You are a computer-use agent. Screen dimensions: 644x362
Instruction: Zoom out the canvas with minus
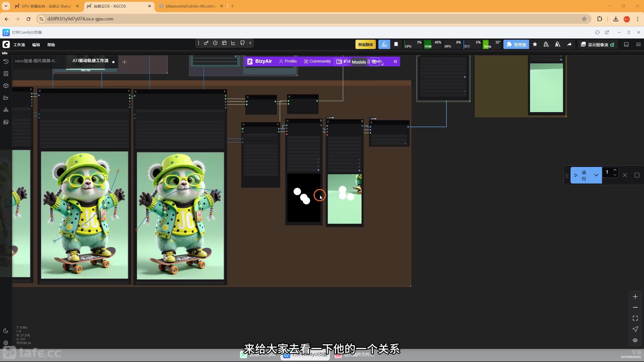coord(635,307)
